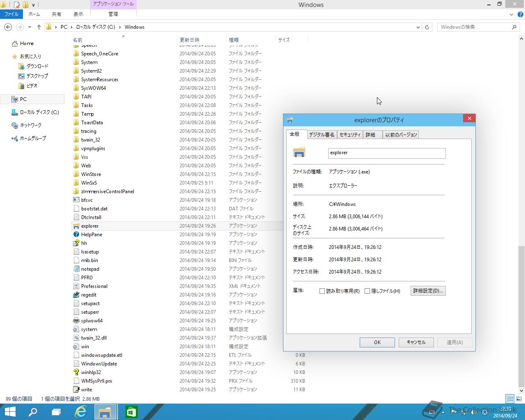Open Task View on the taskbar
The width and height of the screenshot is (525, 420).
pos(56,412)
